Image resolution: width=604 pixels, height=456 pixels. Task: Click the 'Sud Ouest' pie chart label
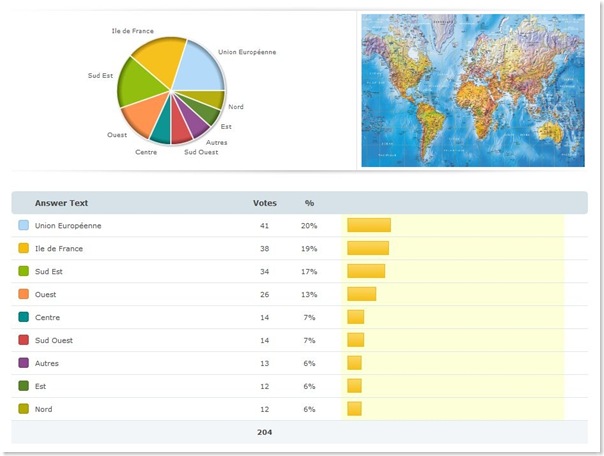(x=201, y=152)
